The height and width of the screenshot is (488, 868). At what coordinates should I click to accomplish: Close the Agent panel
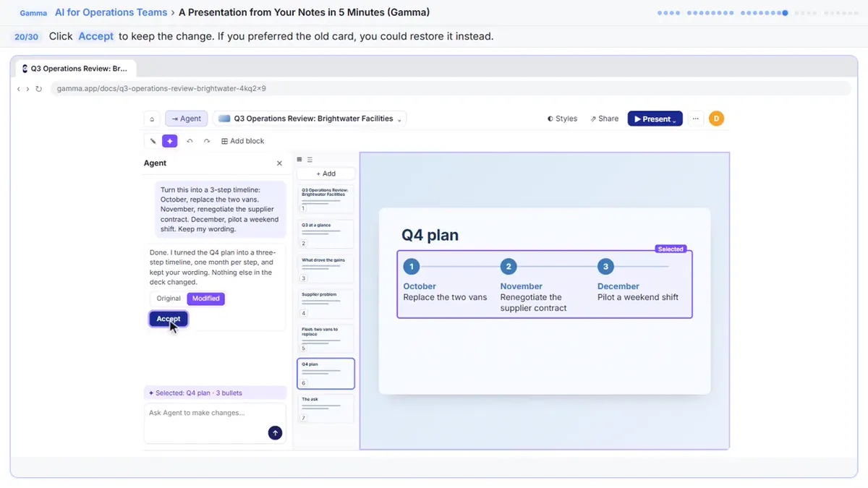279,163
